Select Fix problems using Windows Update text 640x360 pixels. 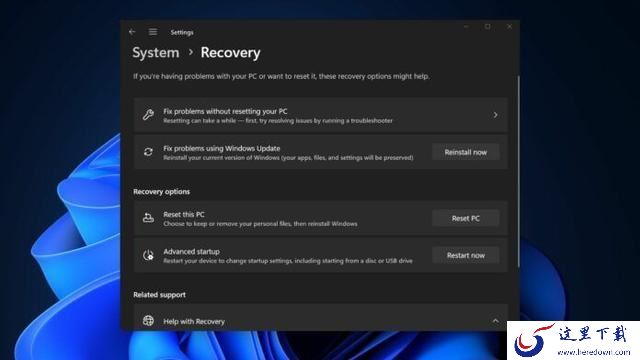222,148
